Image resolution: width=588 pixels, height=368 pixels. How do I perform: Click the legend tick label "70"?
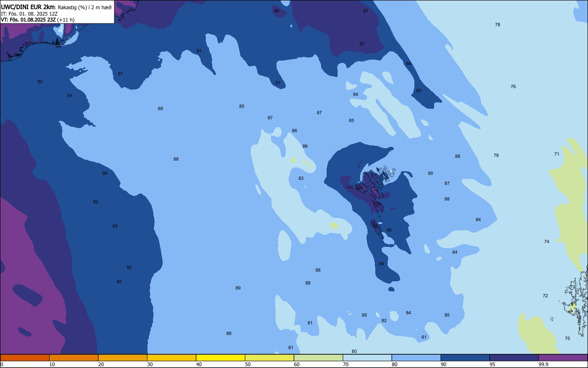[345, 364]
